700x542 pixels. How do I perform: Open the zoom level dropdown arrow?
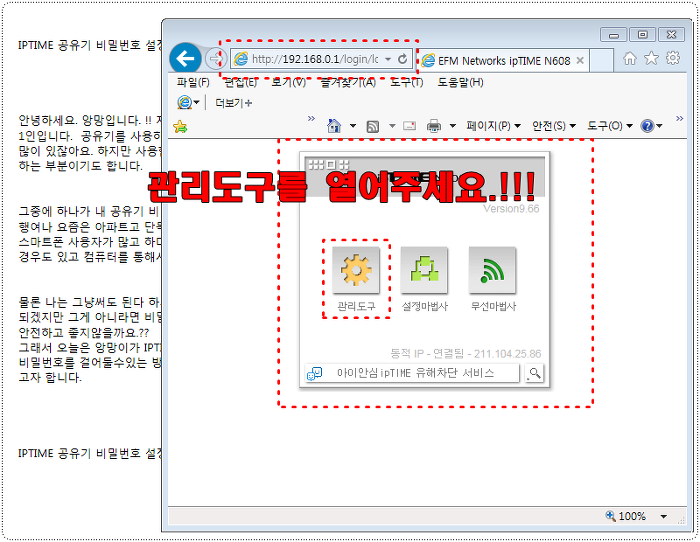click(664, 517)
